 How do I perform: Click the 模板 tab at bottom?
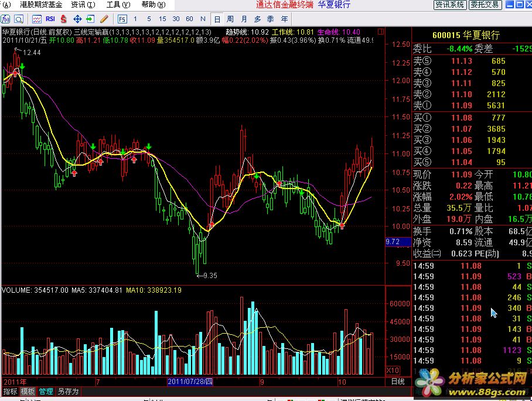[x=28, y=392]
